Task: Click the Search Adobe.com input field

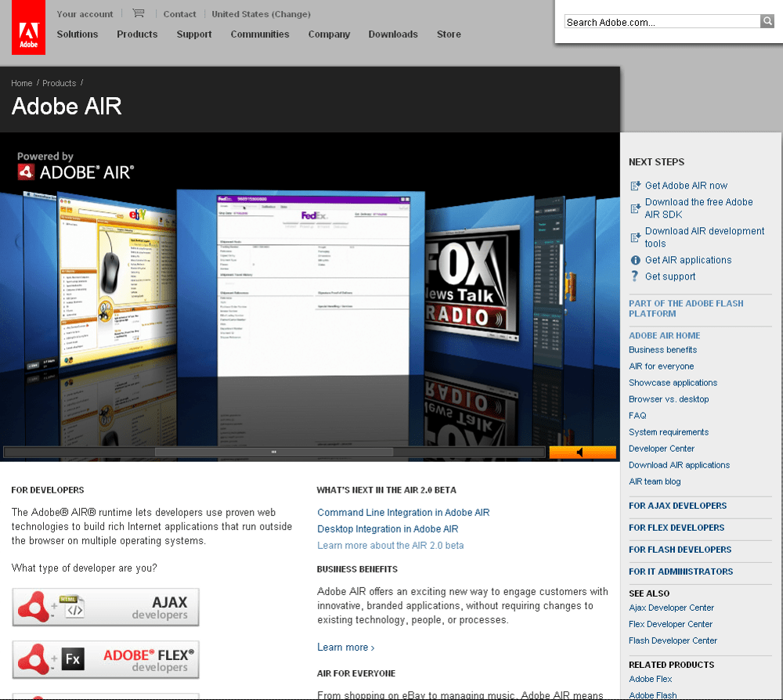Action: click(x=662, y=21)
